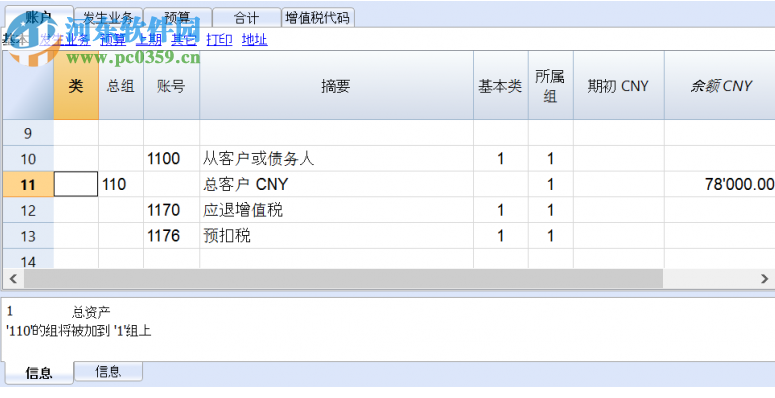The width and height of the screenshot is (775, 398).
Task: Switch to the 合计 tab
Action: point(247,18)
